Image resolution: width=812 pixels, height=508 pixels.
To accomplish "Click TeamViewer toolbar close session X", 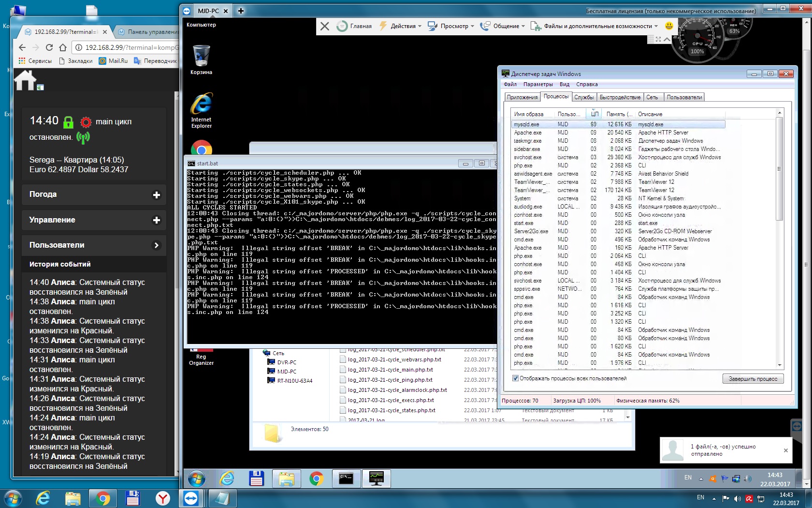I will pyautogui.click(x=325, y=26).
